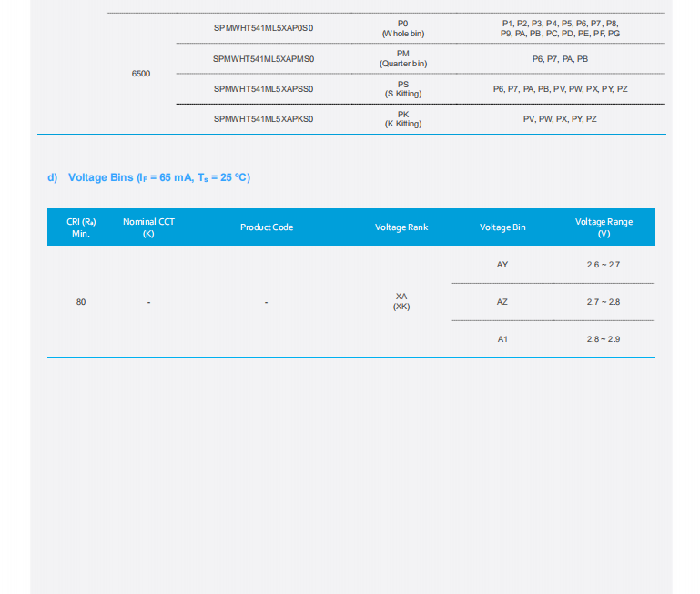Click the A1 voltage bin cell
This screenshot has height=594, width=700.
click(x=502, y=339)
